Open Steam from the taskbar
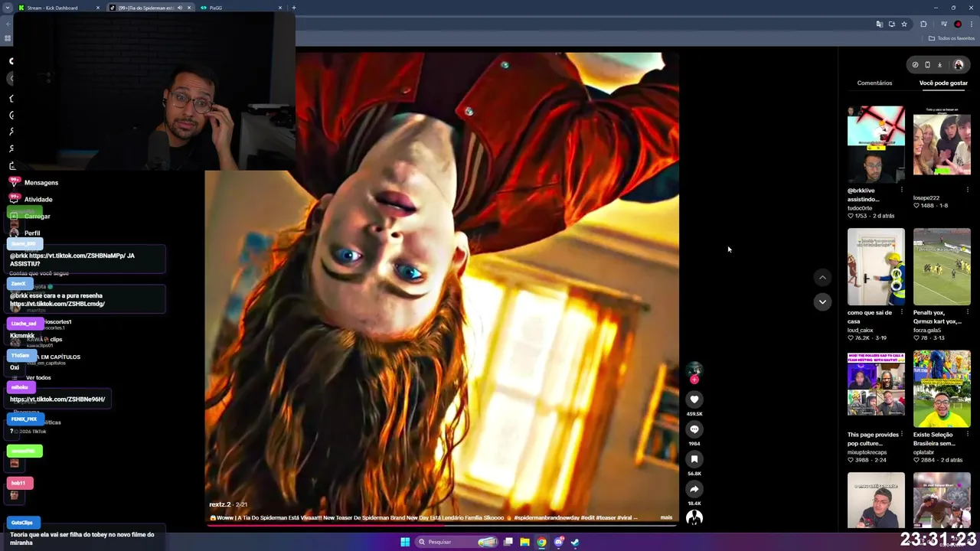 pyautogui.click(x=575, y=542)
